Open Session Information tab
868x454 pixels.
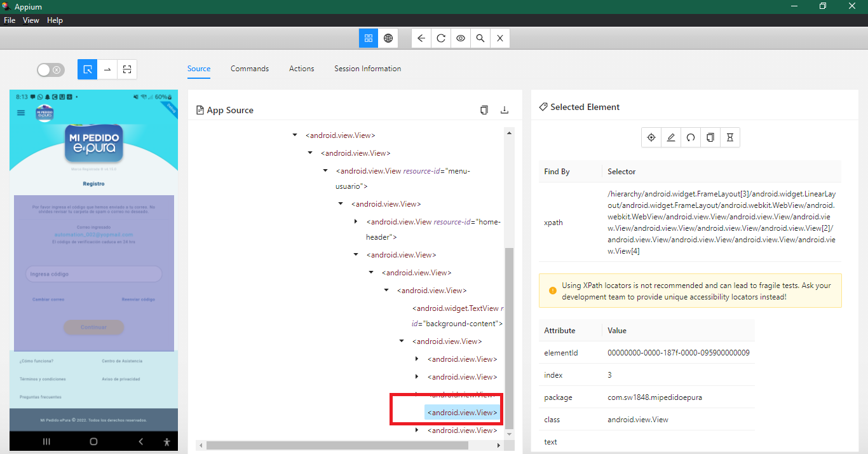click(x=367, y=69)
